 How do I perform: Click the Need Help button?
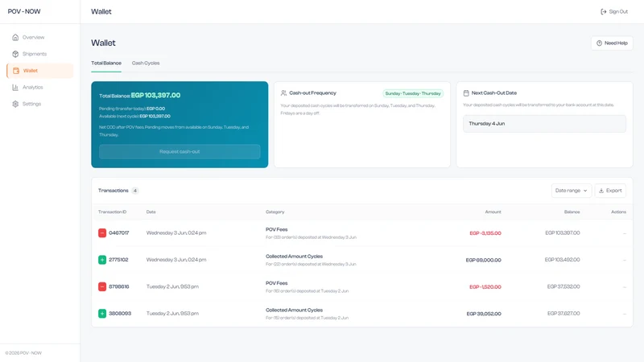[612, 43]
